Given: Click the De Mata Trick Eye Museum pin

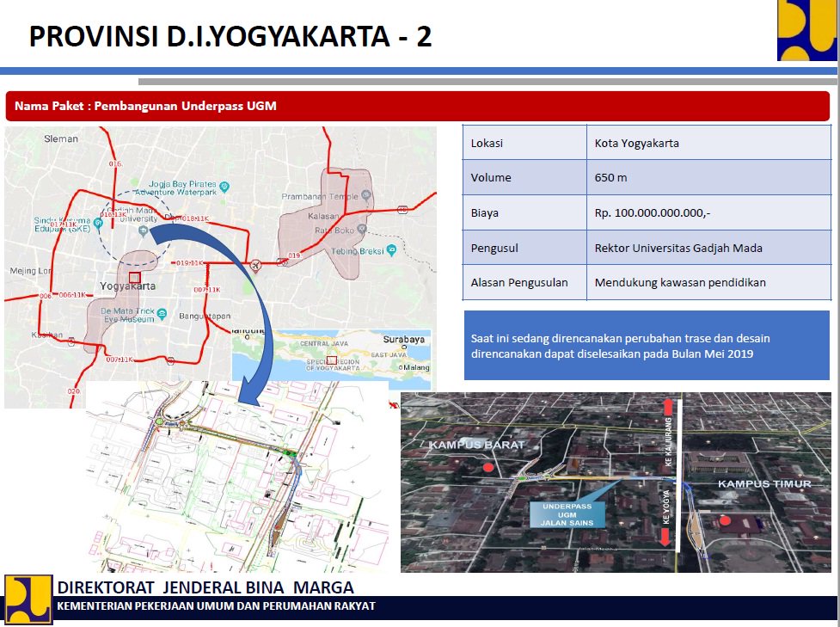Looking at the screenshot, I should click(162, 314).
